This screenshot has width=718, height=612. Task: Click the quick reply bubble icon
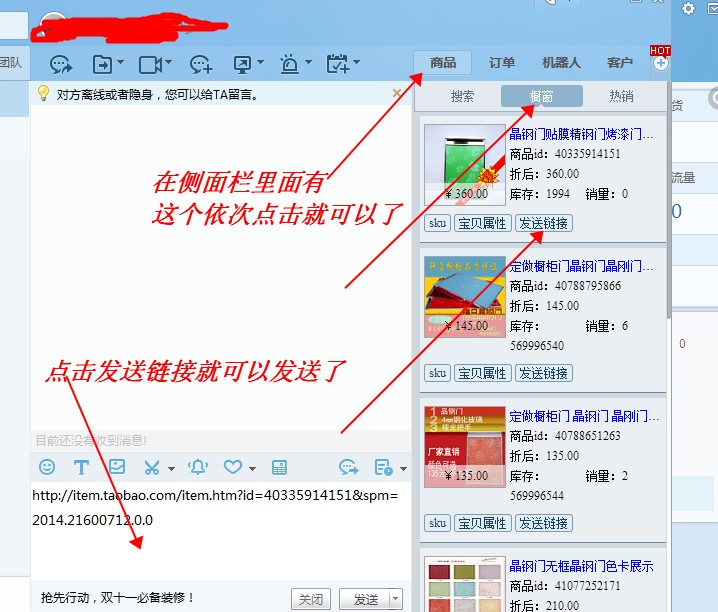(x=348, y=467)
